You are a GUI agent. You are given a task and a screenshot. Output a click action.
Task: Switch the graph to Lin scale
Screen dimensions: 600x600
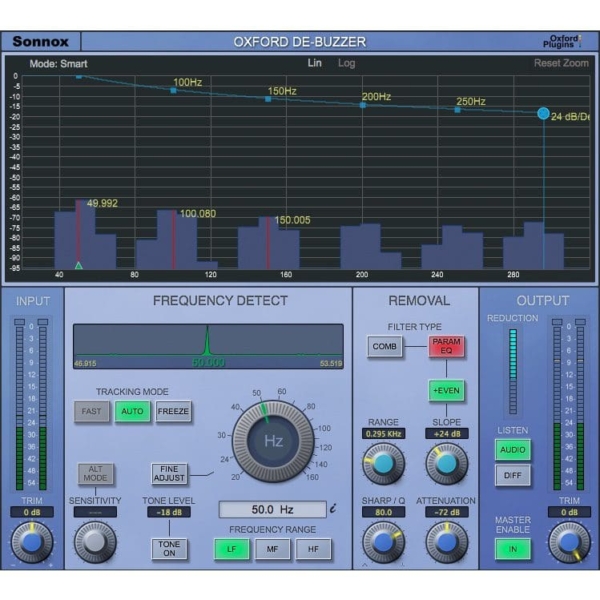point(315,63)
